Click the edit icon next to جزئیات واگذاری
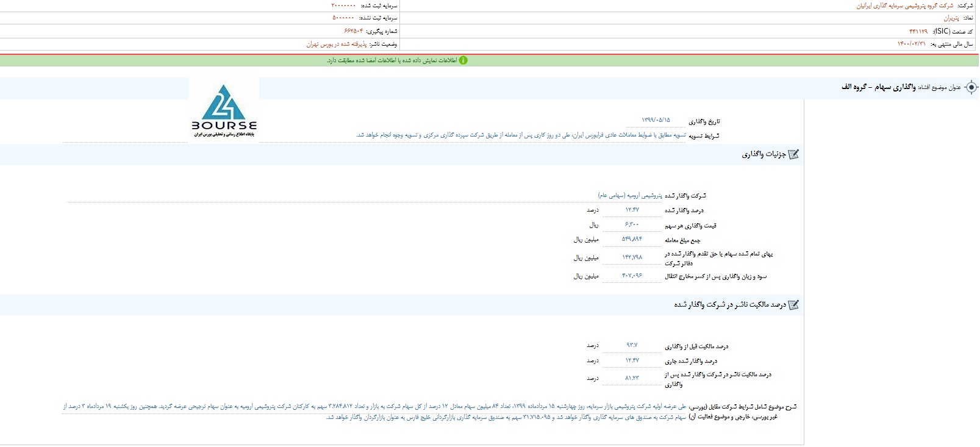This screenshot has height=447, width=980. (x=793, y=154)
